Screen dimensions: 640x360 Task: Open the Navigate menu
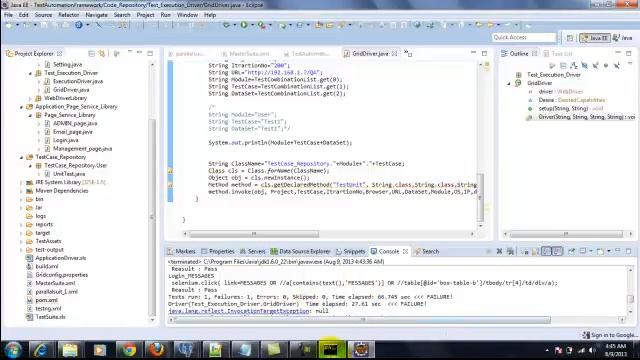point(96,15)
